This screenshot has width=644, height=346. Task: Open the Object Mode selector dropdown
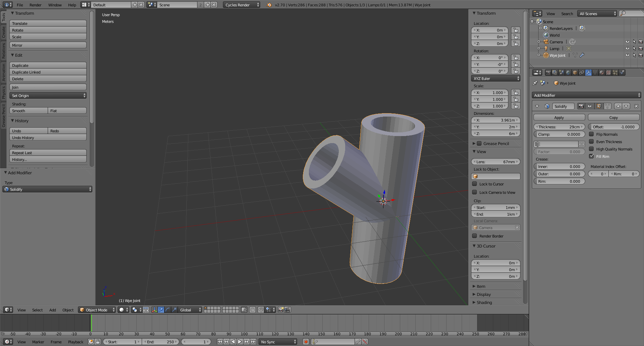[x=97, y=310]
